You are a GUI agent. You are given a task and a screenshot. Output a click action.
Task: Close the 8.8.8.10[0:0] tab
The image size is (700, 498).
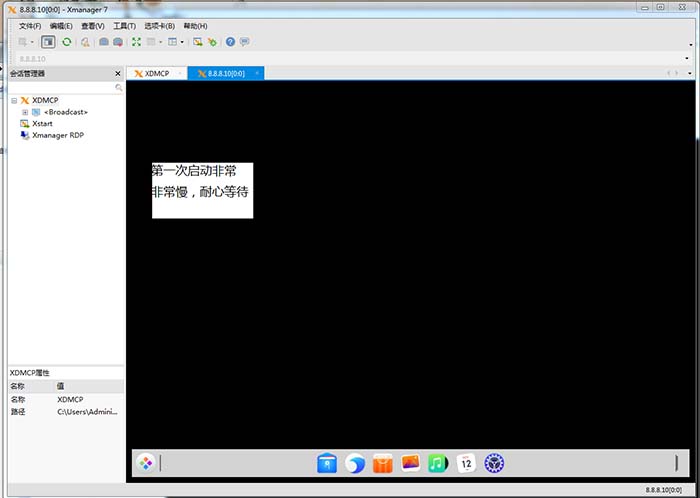pyautogui.click(x=257, y=74)
